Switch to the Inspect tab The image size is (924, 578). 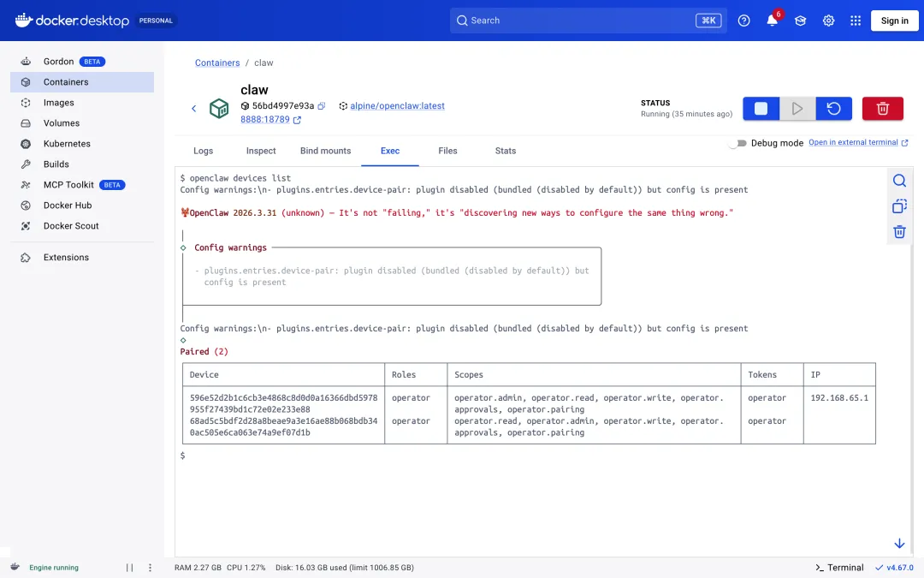[261, 151]
